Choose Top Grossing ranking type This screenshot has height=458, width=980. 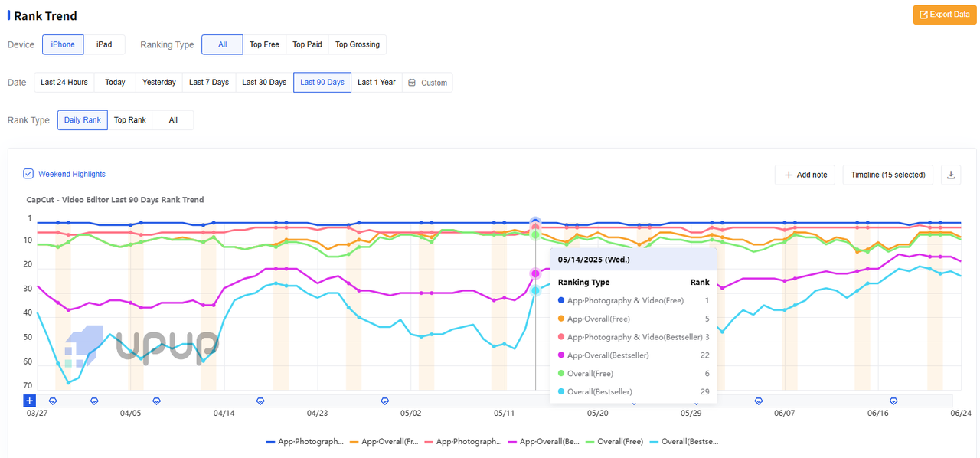click(358, 44)
